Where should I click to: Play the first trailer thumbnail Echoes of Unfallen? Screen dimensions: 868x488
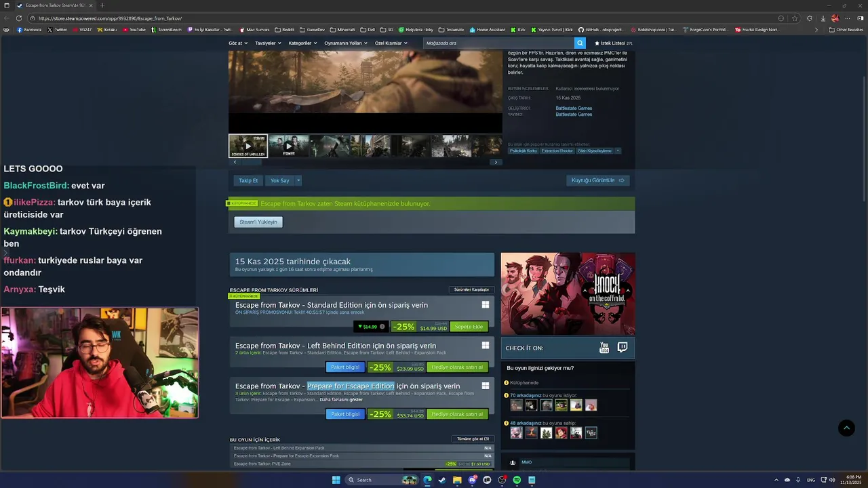point(248,146)
